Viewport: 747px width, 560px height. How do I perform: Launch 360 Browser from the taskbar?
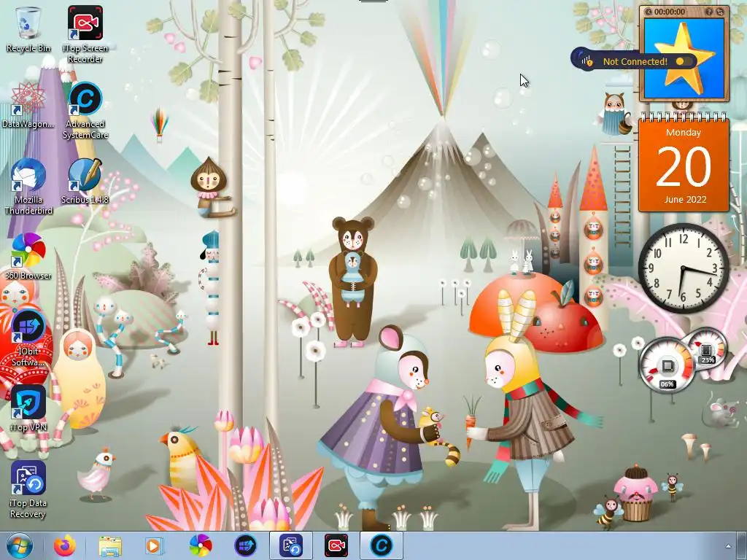(x=200, y=545)
